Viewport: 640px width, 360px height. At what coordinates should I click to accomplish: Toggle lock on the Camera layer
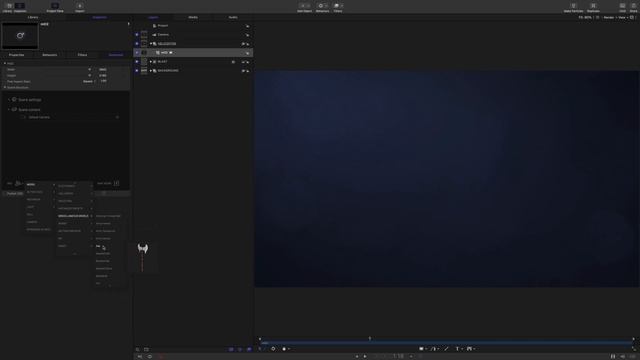pyautogui.click(x=247, y=35)
